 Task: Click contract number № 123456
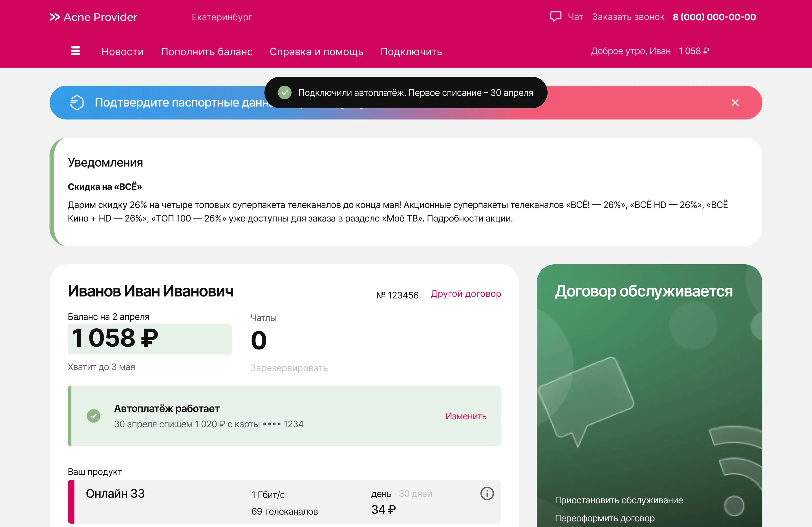[x=397, y=295]
